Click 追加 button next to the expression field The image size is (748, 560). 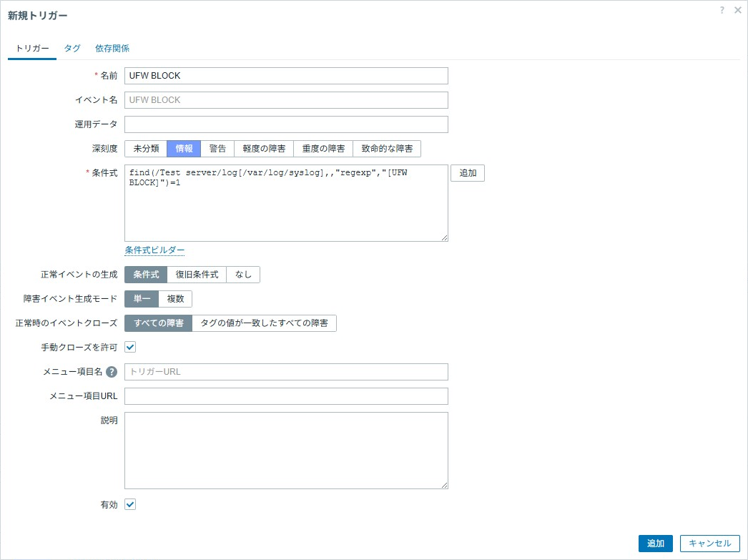(x=468, y=173)
